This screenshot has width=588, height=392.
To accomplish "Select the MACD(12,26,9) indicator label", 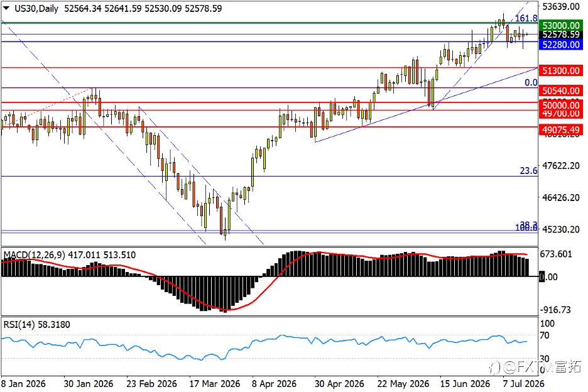I will (x=34, y=255).
